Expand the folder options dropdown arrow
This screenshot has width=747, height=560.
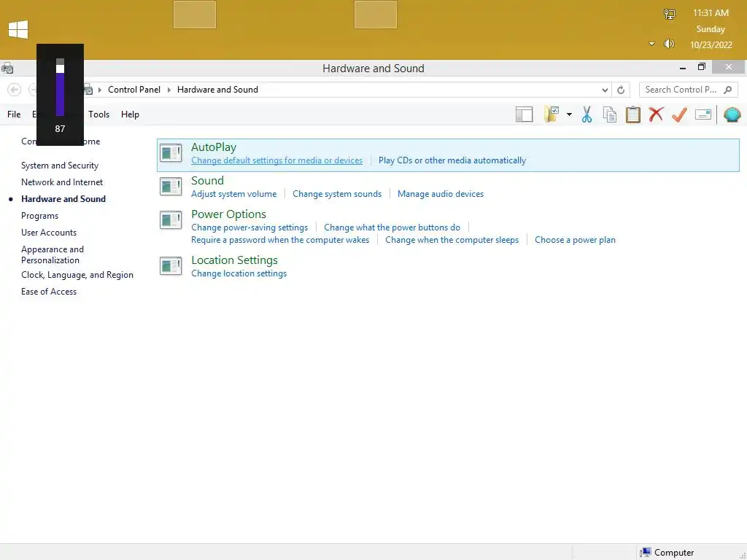coord(569,114)
